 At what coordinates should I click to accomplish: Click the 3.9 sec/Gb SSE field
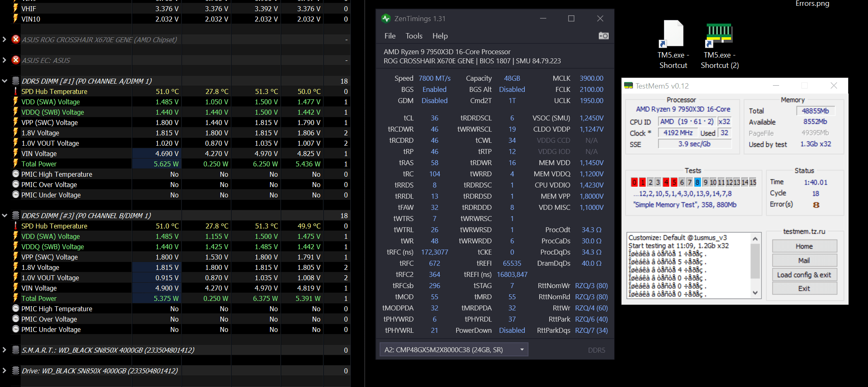695,144
